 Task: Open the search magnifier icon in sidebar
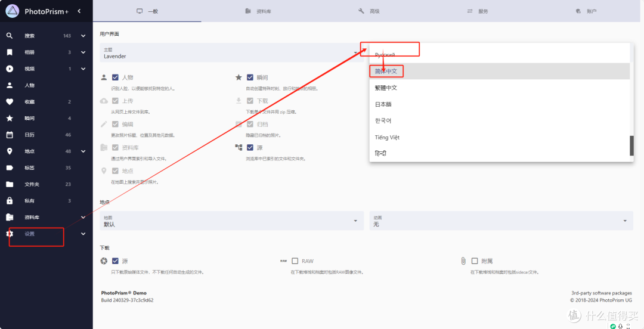click(10, 36)
